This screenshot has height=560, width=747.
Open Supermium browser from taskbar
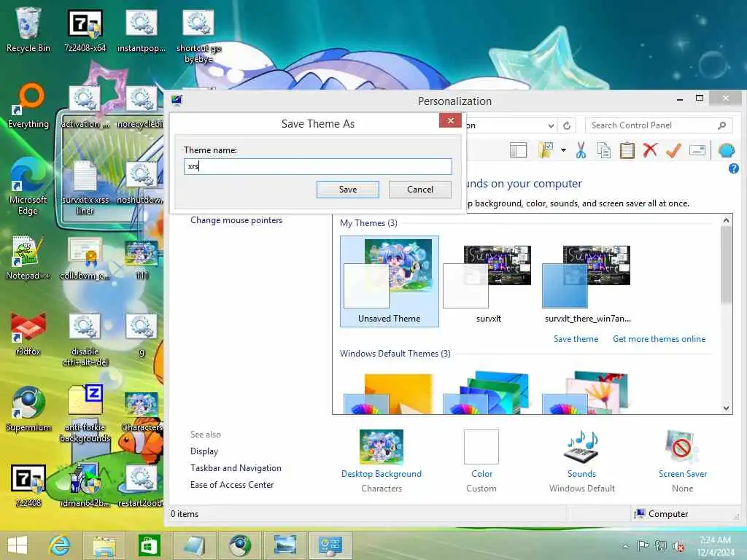pyautogui.click(x=239, y=545)
